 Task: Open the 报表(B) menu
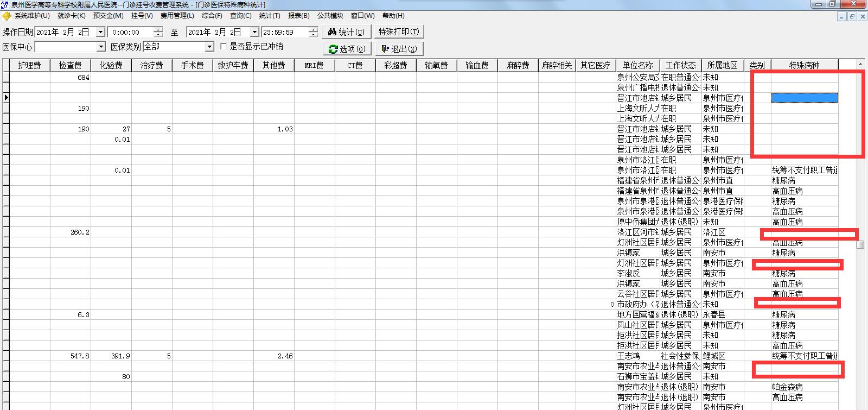click(299, 16)
